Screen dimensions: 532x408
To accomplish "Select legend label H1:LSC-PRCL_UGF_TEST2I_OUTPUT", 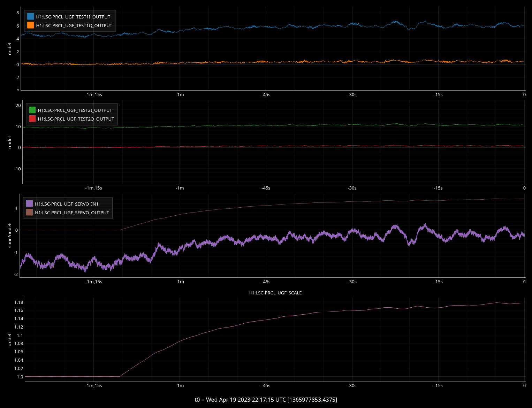I will (x=75, y=110).
